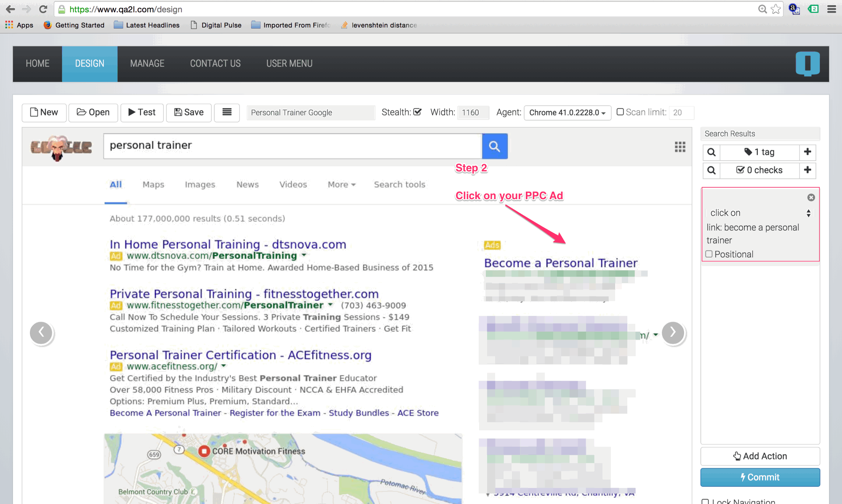
Task: Expand the More search dropdown
Action: tap(341, 184)
